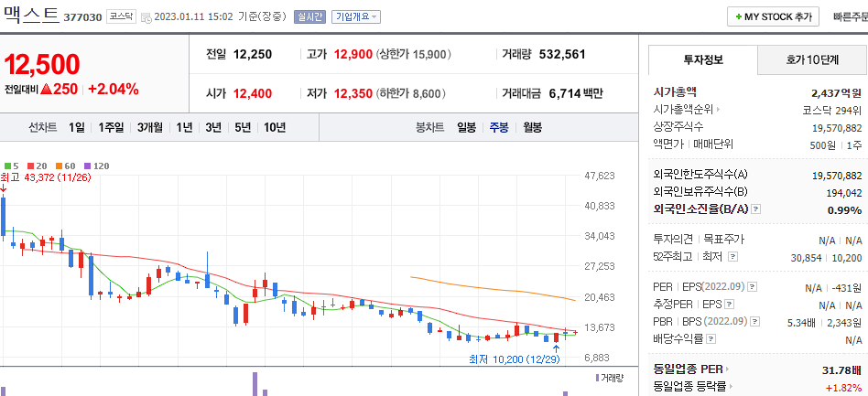Click the 투자의견 label
The width and height of the screenshot is (868, 396).
click(x=673, y=240)
